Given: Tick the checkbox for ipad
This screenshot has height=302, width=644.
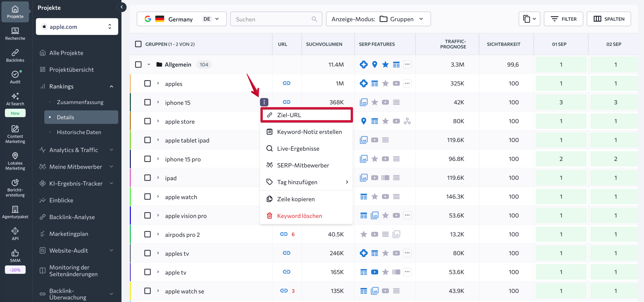Looking at the screenshot, I should coord(147,178).
